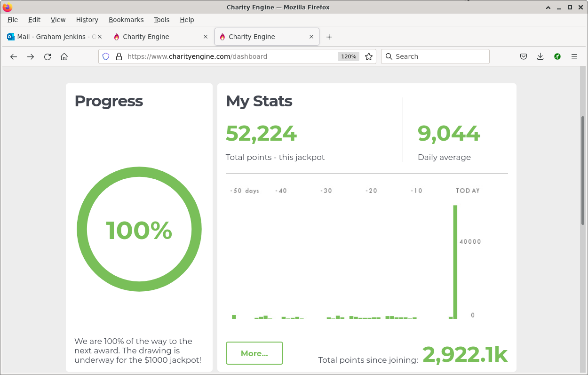Click the 2,922.1k total points value

click(465, 355)
